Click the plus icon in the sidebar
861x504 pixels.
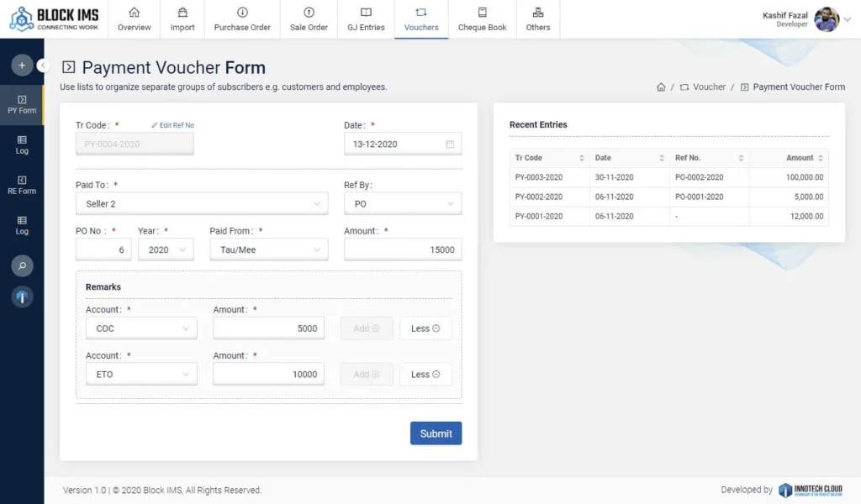coord(22,65)
